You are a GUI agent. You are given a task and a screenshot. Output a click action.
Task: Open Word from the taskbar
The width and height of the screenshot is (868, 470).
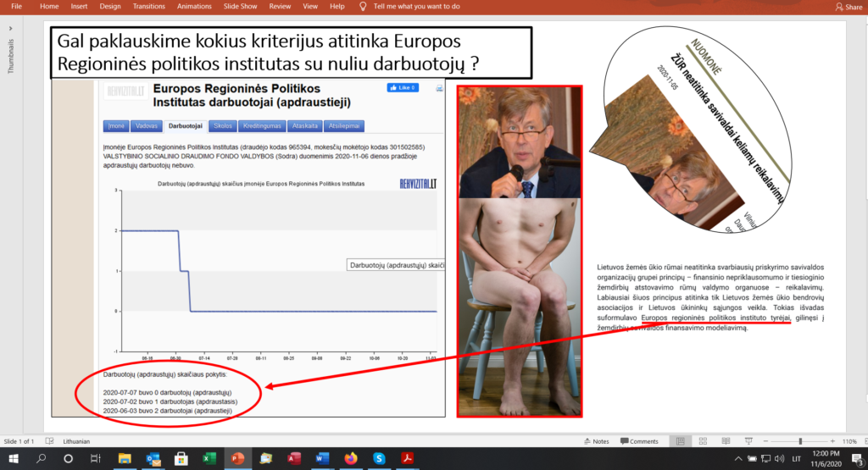322,458
